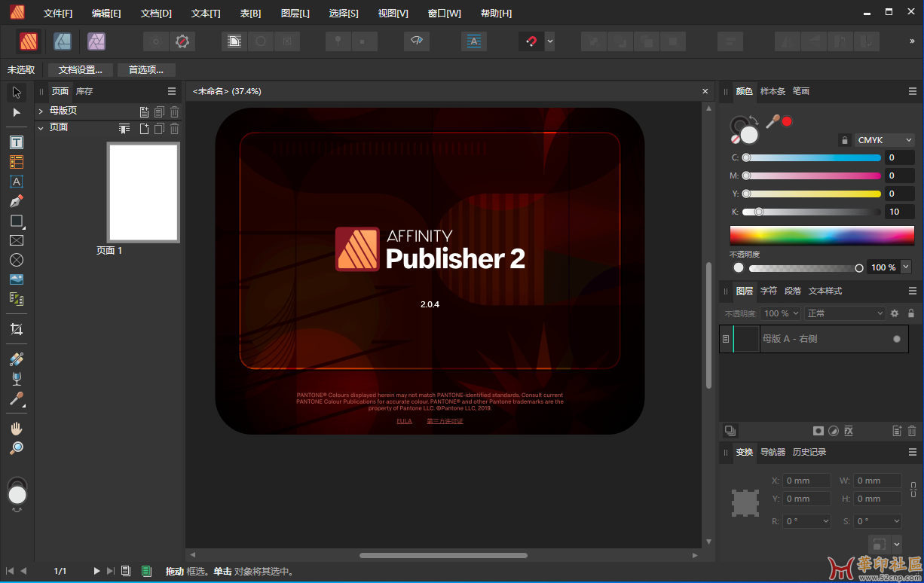The width and height of the screenshot is (924, 583).
Task: Click the baseline grid toolbar icon
Action: click(x=474, y=41)
